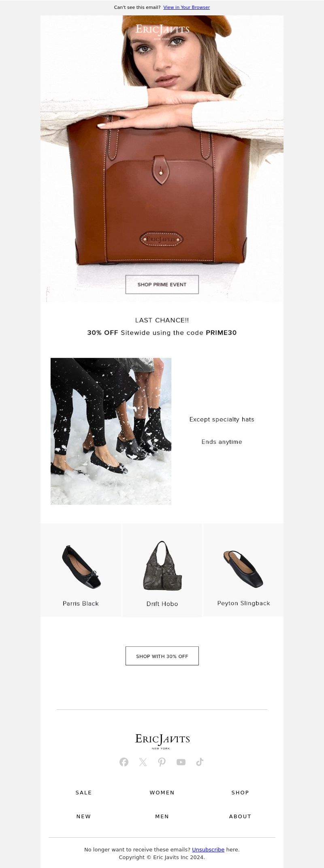Image resolution: width=324 pixels, height=868 pixels.
Task: Click the snowy boots promo image
Action: 111,431
